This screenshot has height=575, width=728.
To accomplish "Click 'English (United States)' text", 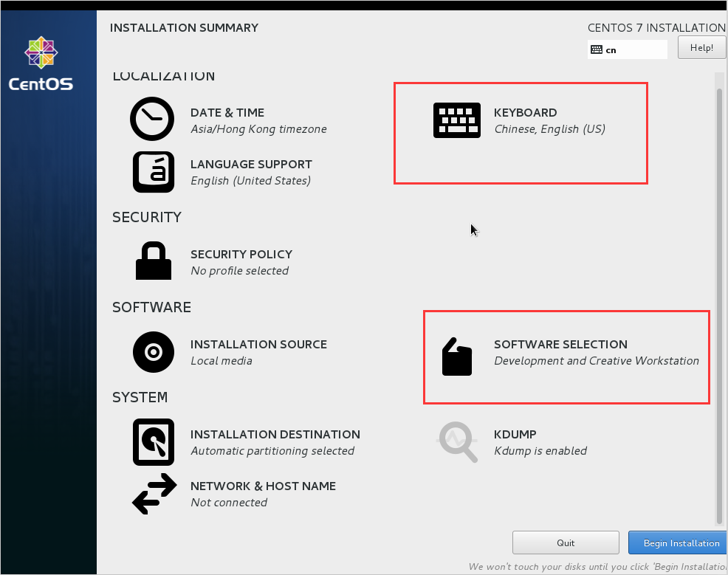I will (x=251, y=181).
